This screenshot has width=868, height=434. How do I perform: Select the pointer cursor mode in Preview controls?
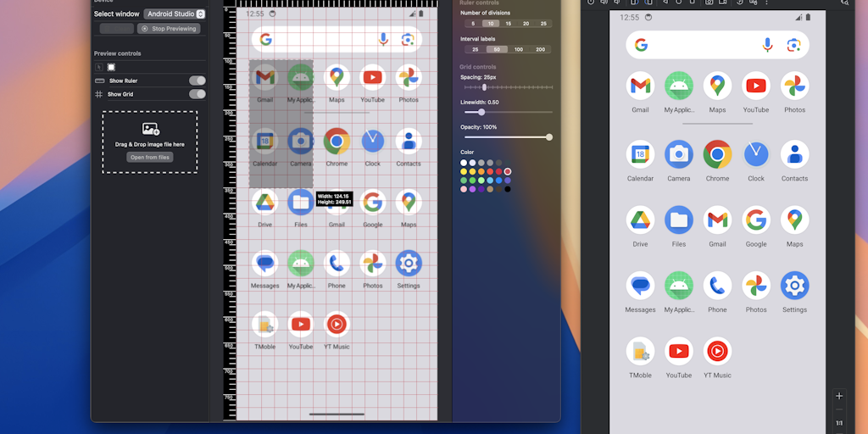pyautogui.click(x=99, y=67)
